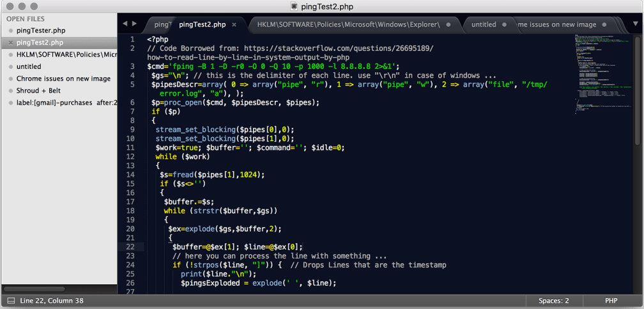Click line number 12 in the gutter

[x=130, y=157]
